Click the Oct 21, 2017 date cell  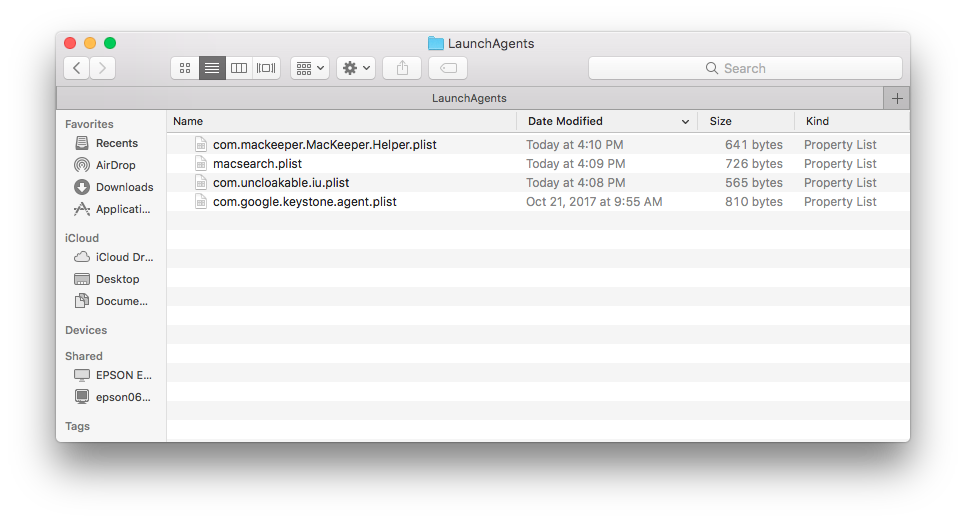point(594,202)
